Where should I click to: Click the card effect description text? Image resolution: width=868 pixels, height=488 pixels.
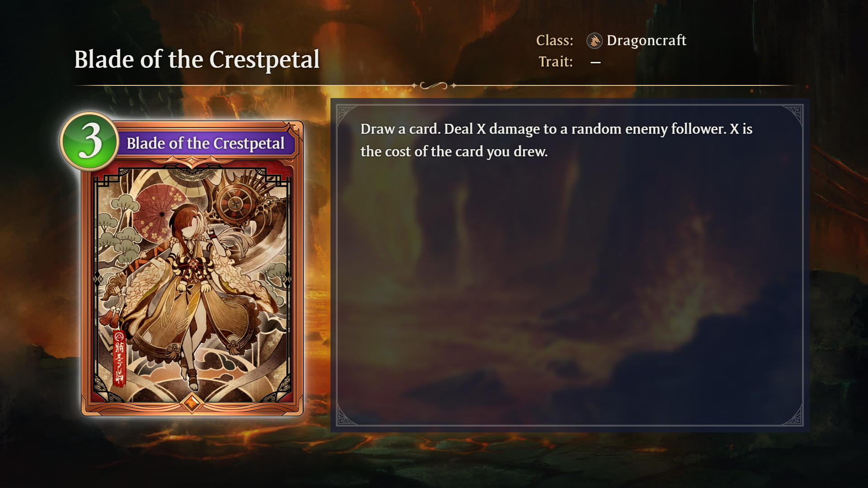pyautogui.click(x=557, y=140)
